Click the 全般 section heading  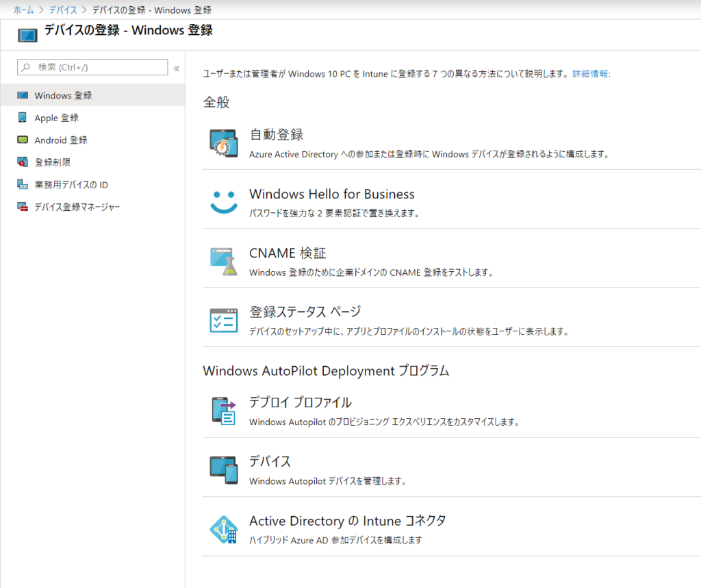(216, 102)
